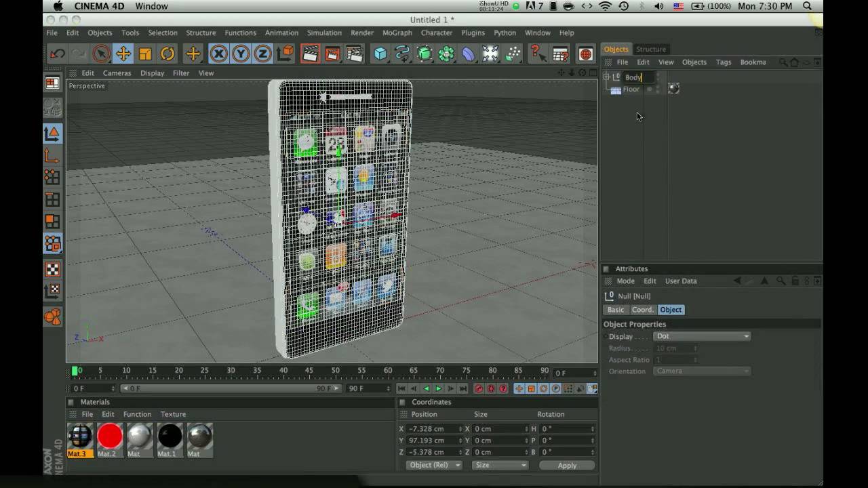This screenshot has height=488, width=868.
Task: Enable the Use Texture tool checker icon
Action: pyautogui.click(x=52, y=270)
